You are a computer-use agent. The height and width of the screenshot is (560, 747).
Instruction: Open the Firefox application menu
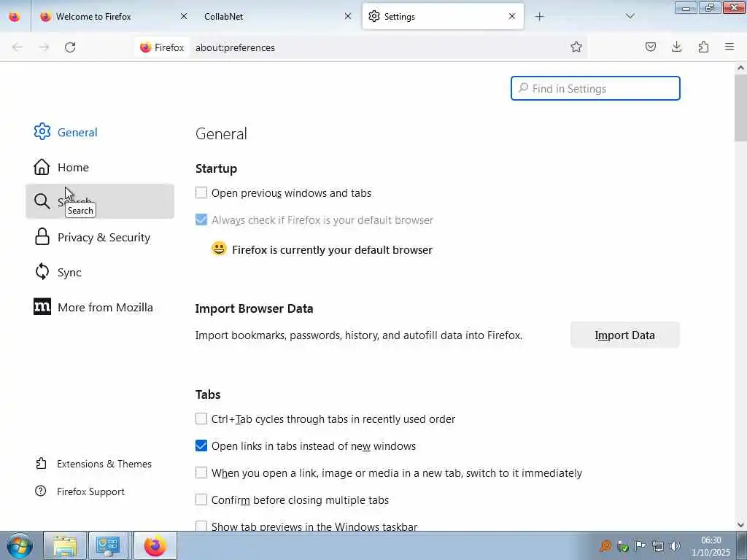(729, 47)
